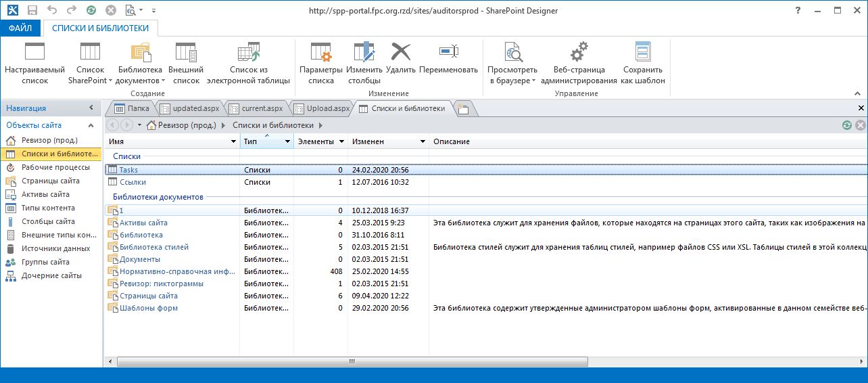
Task: Switch to the Папка tab
Action: click(x=132, y=108)
